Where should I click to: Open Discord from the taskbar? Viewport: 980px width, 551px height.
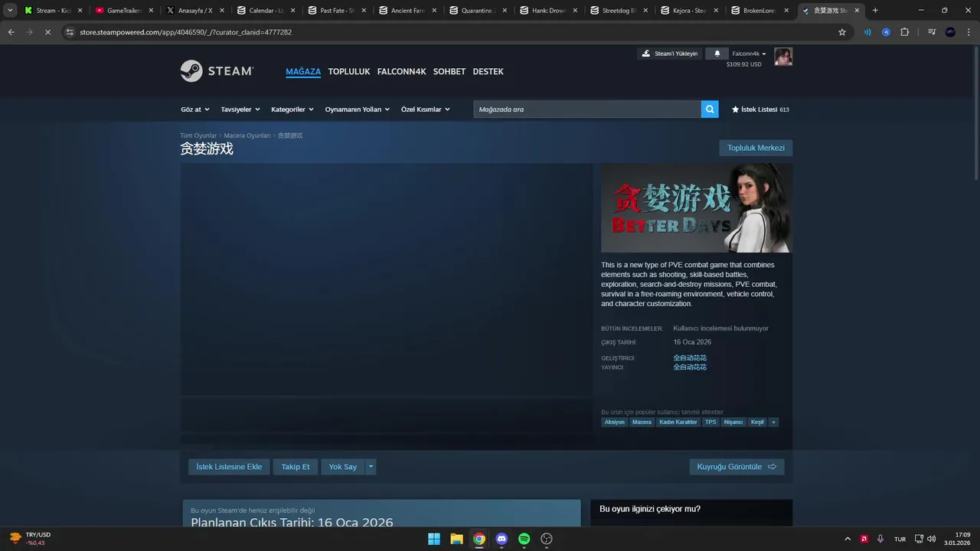click(501, 539)
